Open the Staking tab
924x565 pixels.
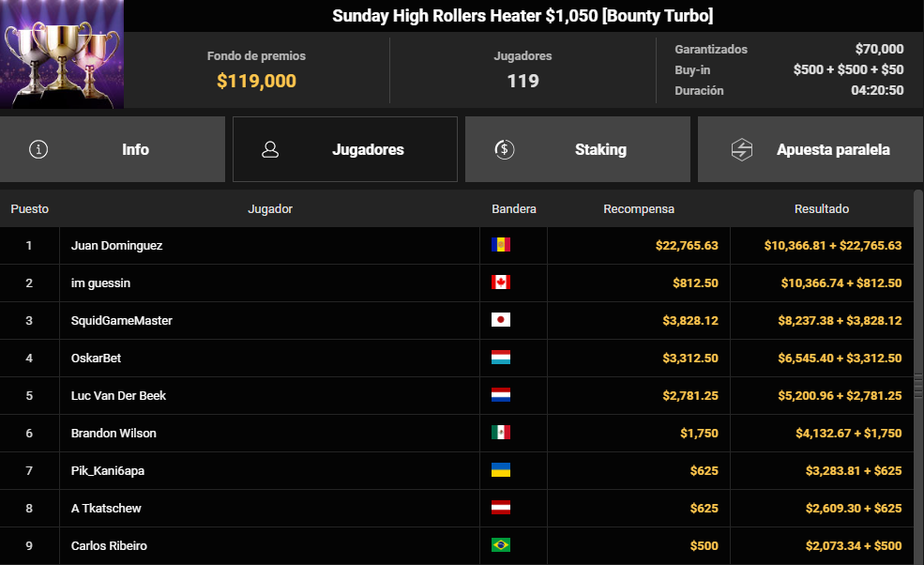(578, 149)
